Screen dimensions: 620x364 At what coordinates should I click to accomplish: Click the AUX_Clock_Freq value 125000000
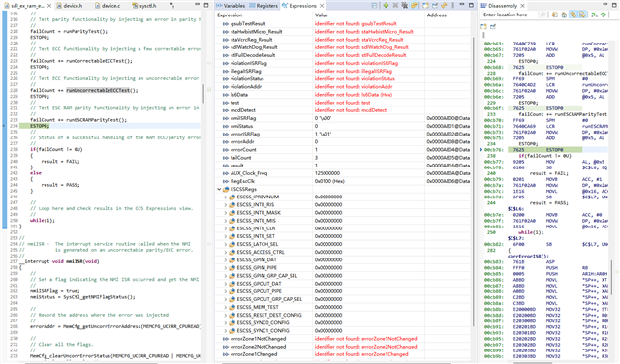[327, 173]
